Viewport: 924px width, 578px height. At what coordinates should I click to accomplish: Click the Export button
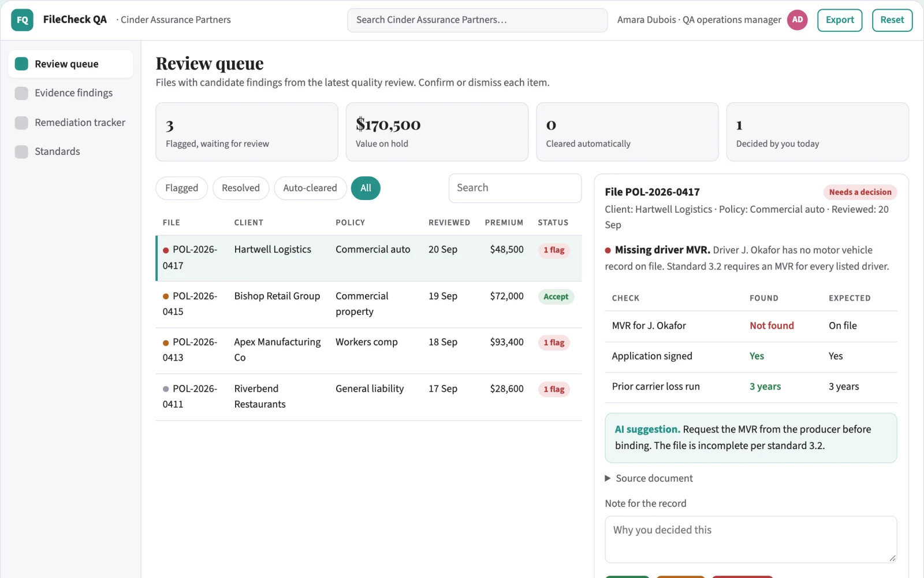pos(840,20)
